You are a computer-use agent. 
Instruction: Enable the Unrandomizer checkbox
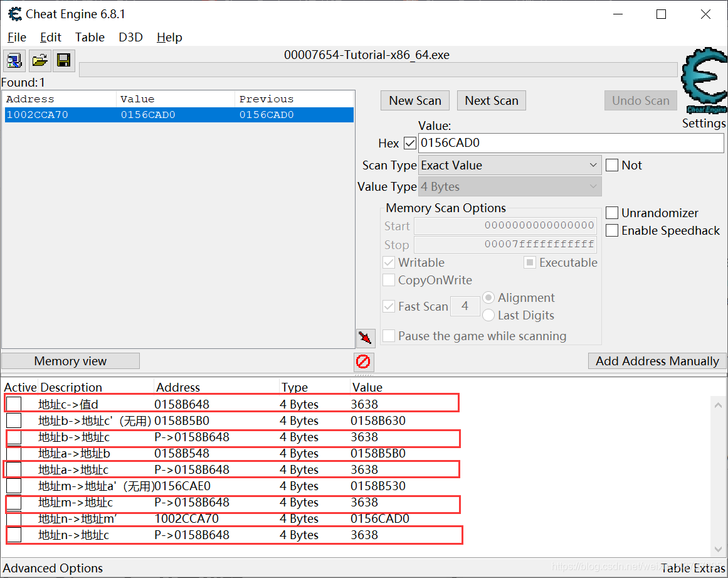coord(612,213)
